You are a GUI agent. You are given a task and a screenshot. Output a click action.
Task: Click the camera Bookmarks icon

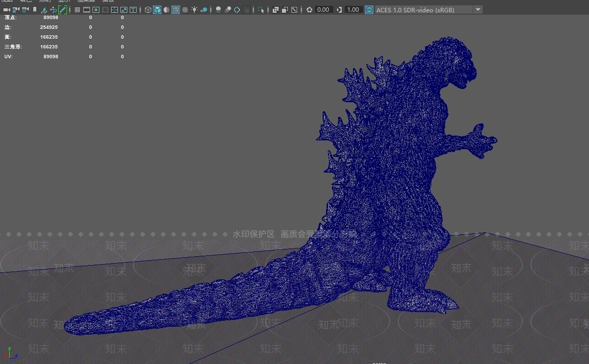coord(35,10)
